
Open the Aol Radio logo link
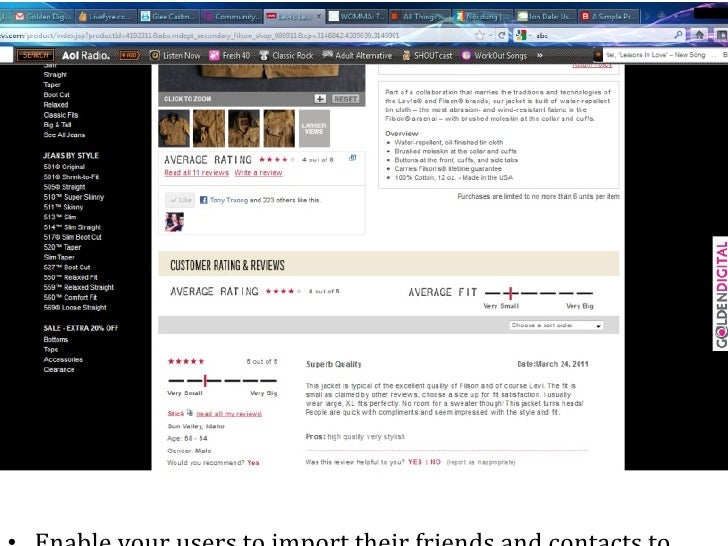[86, 55]
